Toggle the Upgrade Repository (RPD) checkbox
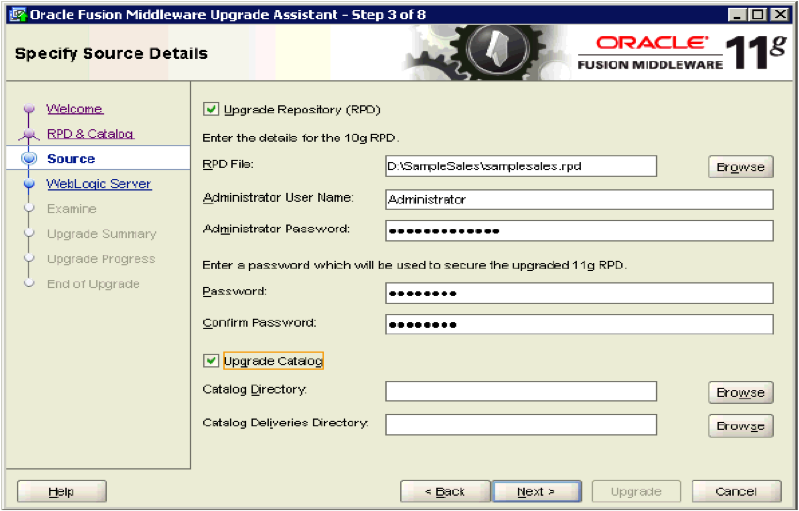 click(x=211, y=109)
